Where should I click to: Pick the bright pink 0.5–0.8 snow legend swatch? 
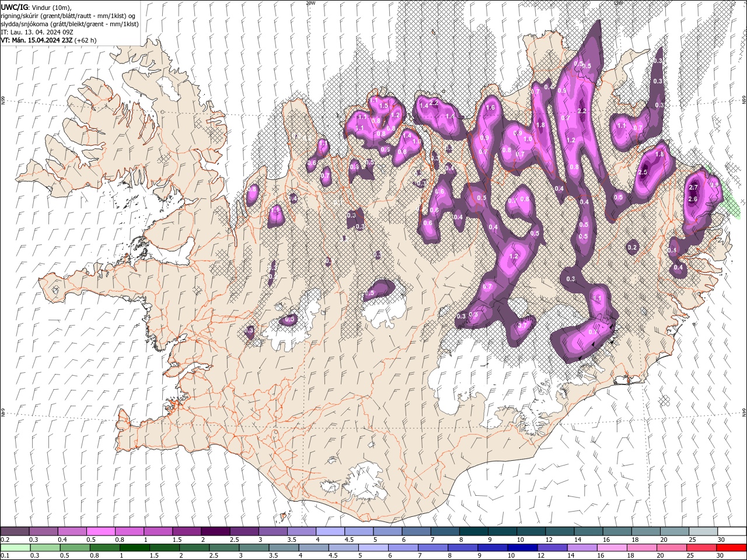click(100, 531)
